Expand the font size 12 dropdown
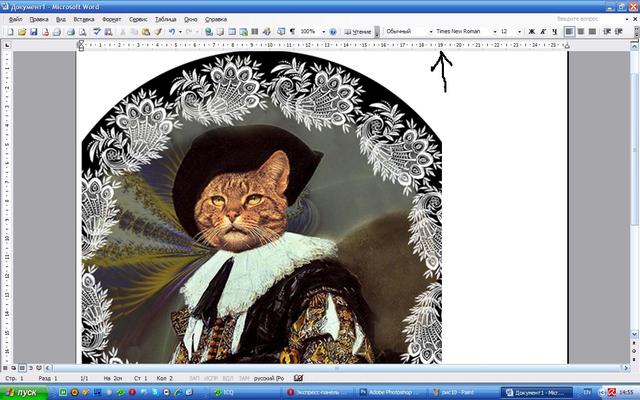 pyautogui.click(x=520, y=32)
